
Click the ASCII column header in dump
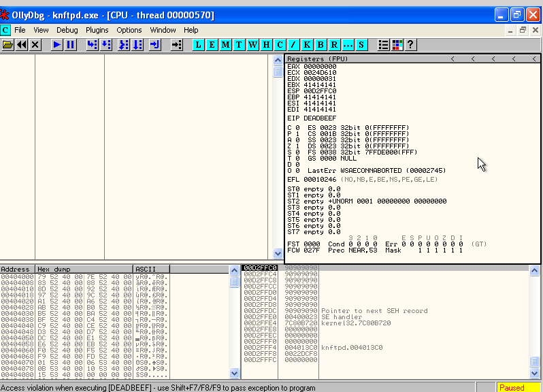click(x=151, y=269)
